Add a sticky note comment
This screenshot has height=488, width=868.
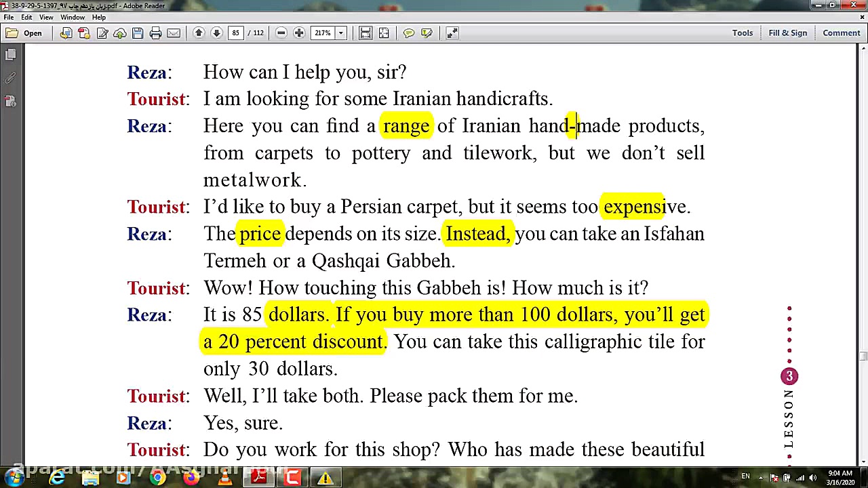[409, 33]
